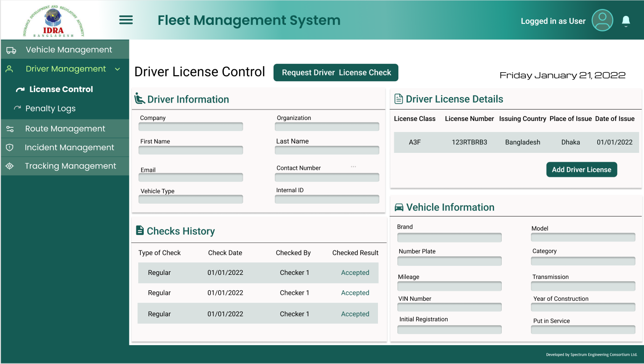
Task: Focus the Category field
Action: click(583, 261)
